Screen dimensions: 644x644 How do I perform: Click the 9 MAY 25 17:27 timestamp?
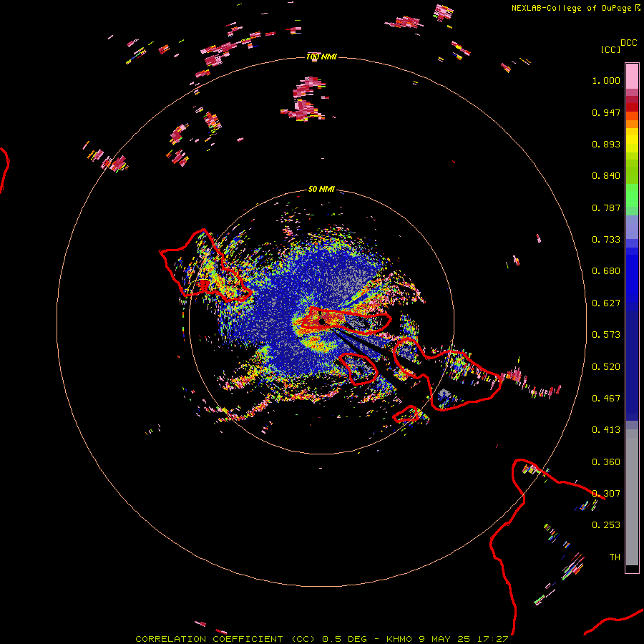point(464,639)
